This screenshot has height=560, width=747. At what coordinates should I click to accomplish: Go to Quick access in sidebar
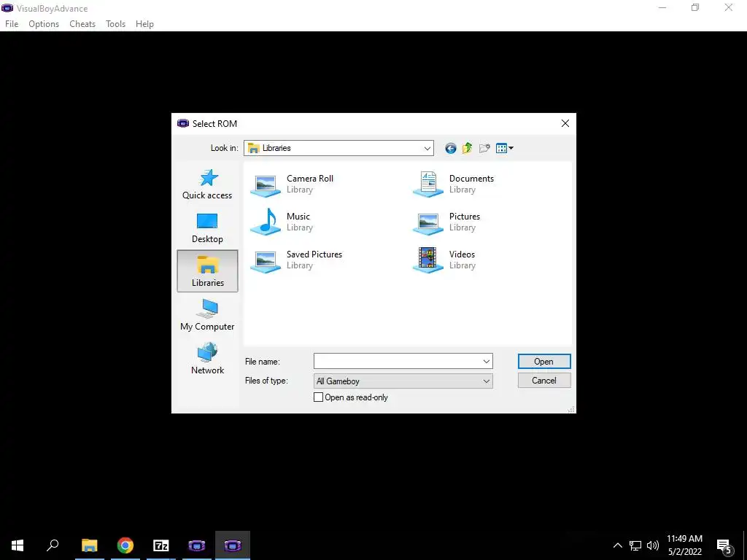(207, 184)
